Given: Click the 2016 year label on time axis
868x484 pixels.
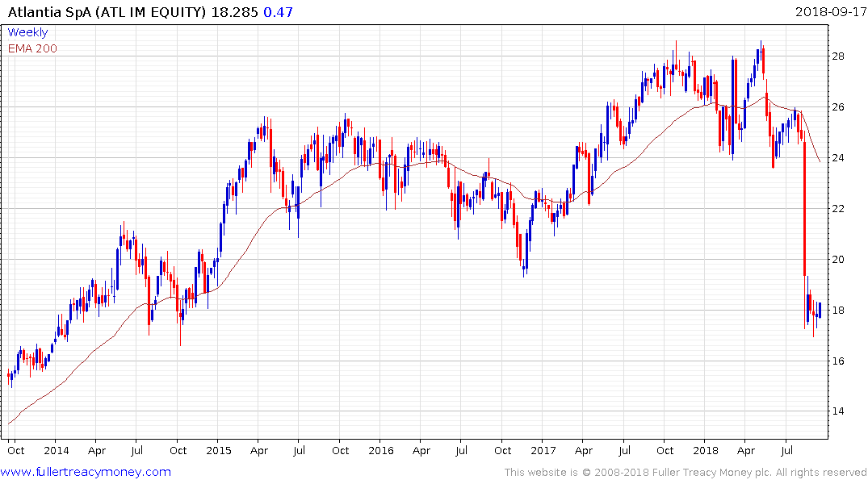Looking at the screenshot, I should (x=381, y=451).
